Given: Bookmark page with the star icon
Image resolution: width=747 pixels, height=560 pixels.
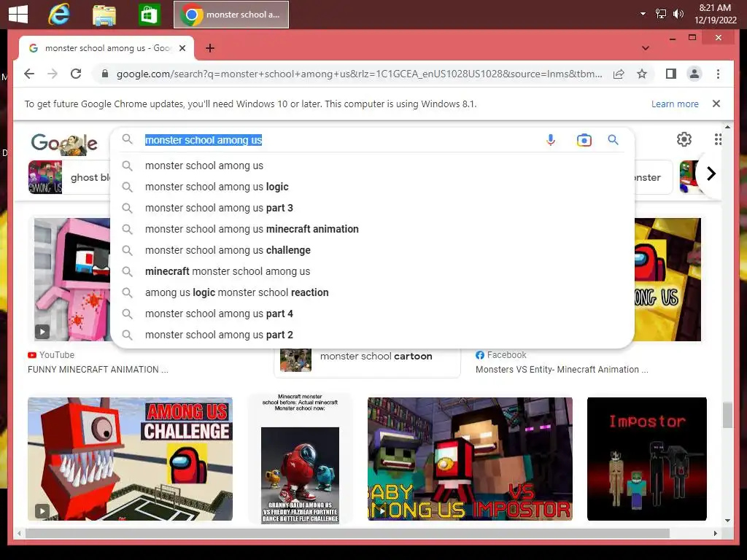Looking at the screenshot, I should [642, 74].
